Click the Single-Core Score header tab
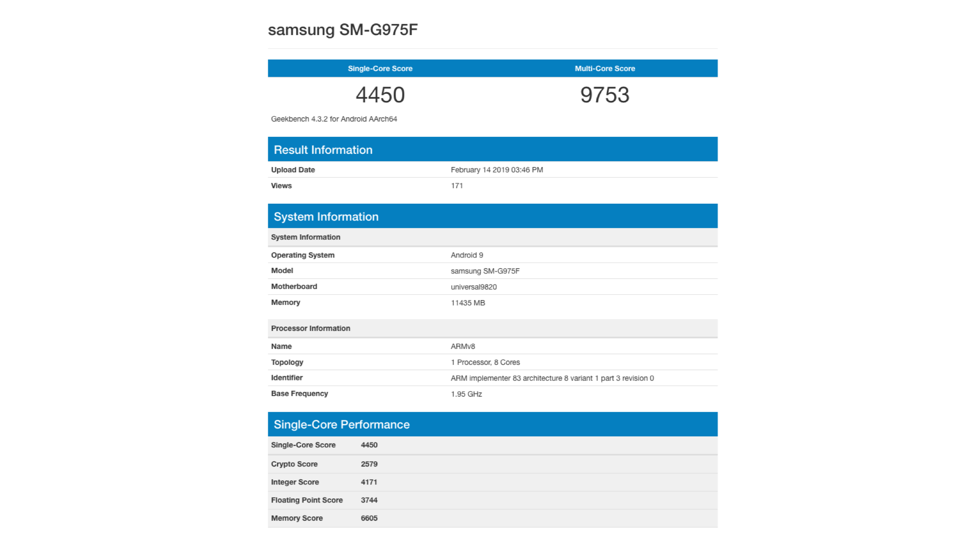 tap(380, 69)
